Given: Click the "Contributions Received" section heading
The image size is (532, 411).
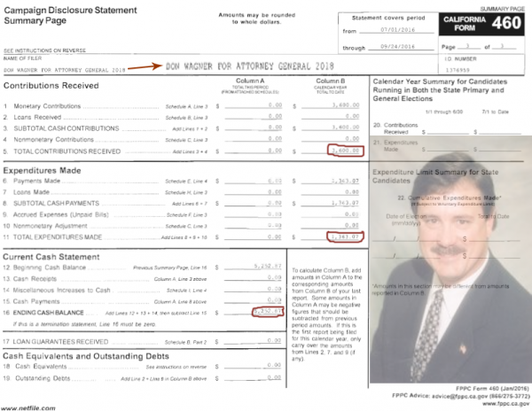Looking at the screenshot, I should point(51,85).
